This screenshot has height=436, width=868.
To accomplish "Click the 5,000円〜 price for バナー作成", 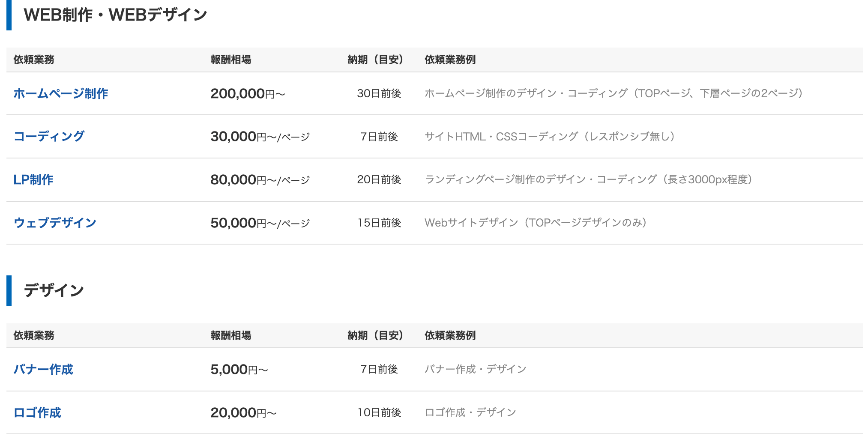I will pyautogui.click(x=239, y=370).
